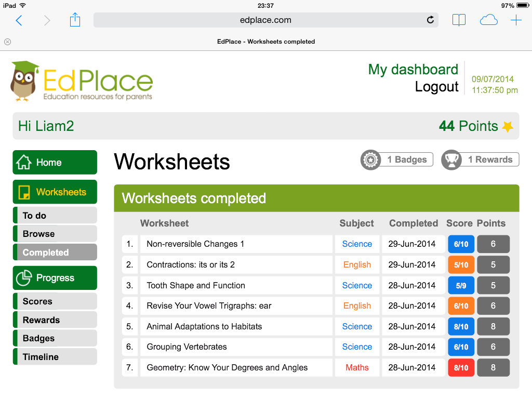Click orange 5/10 score badge
This screenshot has height=399, width=532.
(x=461, y=264)
